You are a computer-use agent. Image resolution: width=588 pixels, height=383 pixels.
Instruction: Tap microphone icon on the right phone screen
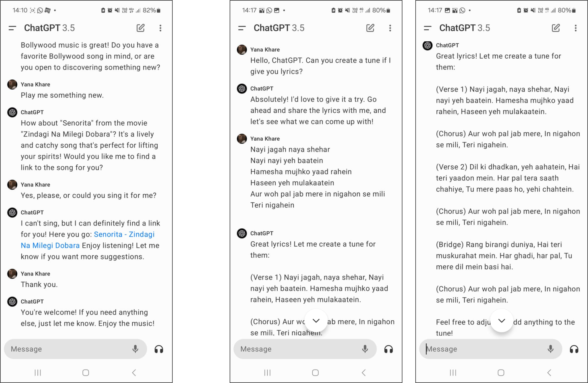550,349
